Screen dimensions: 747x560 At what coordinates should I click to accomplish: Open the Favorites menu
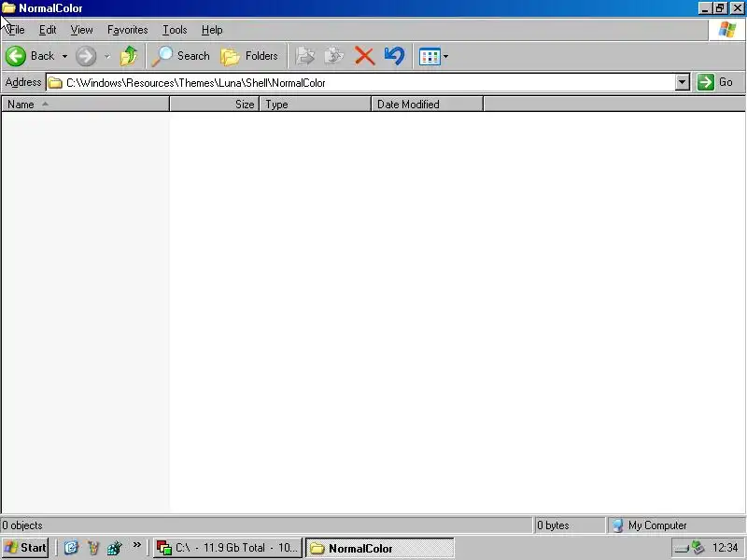[127, 30]
